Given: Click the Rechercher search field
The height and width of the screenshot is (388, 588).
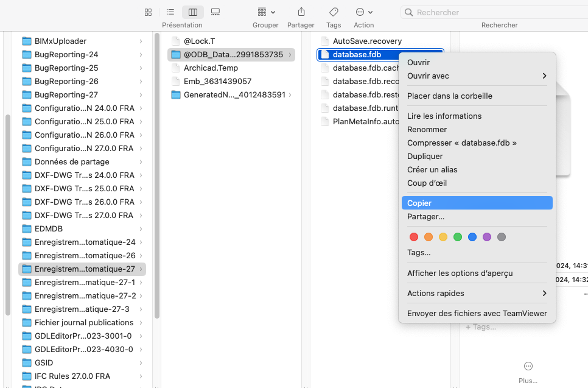Looking at the screenshot, I should (x=494, y=12).
